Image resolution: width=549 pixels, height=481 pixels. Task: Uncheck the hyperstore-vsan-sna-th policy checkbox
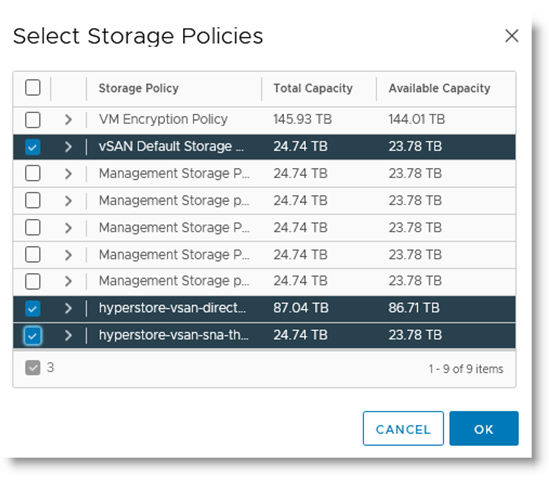(33, 335)
